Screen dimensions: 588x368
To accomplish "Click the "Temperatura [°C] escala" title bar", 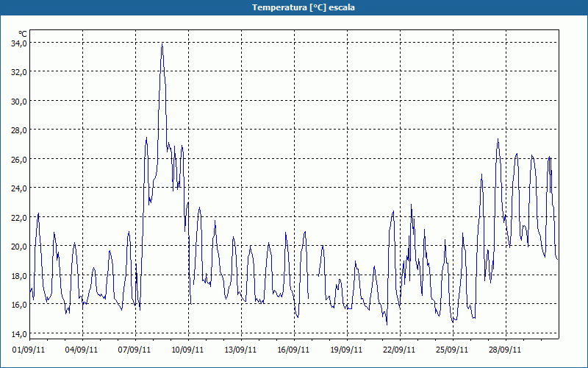I will click(x=294, y=7).
